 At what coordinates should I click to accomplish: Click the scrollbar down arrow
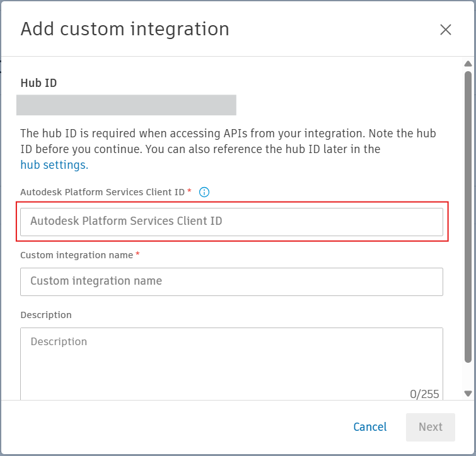[468, 394]
